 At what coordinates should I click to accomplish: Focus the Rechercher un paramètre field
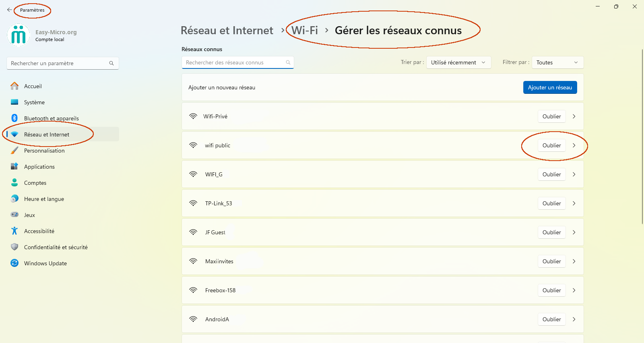point(63,63)
